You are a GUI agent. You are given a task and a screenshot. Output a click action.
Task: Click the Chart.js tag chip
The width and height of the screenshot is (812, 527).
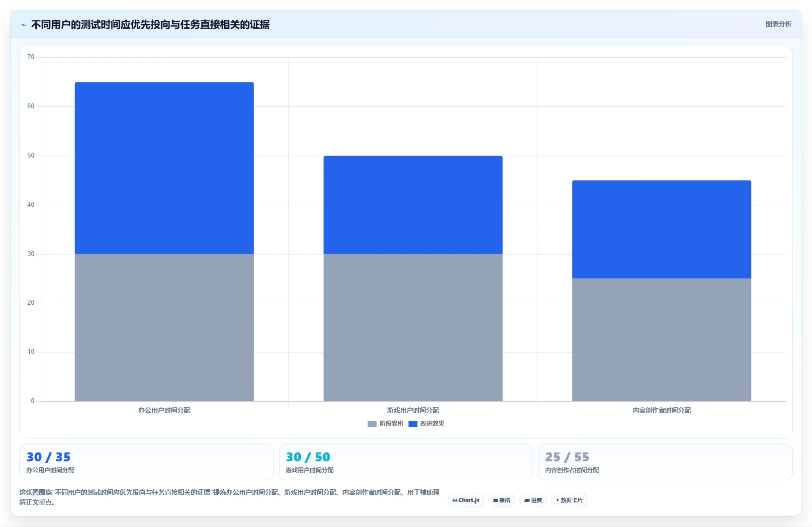click(x=466, y=500)
